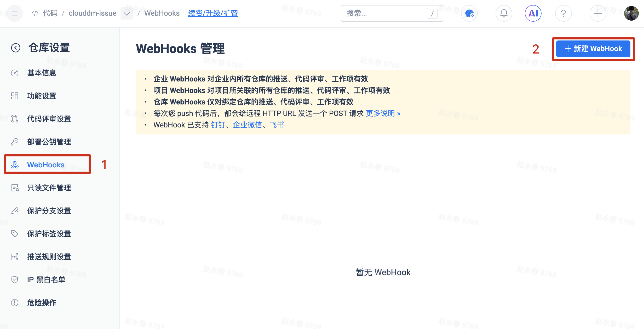This screenshot has width=644, height=329.
Task: Open the 飞书 link
Action: (277, 125)
